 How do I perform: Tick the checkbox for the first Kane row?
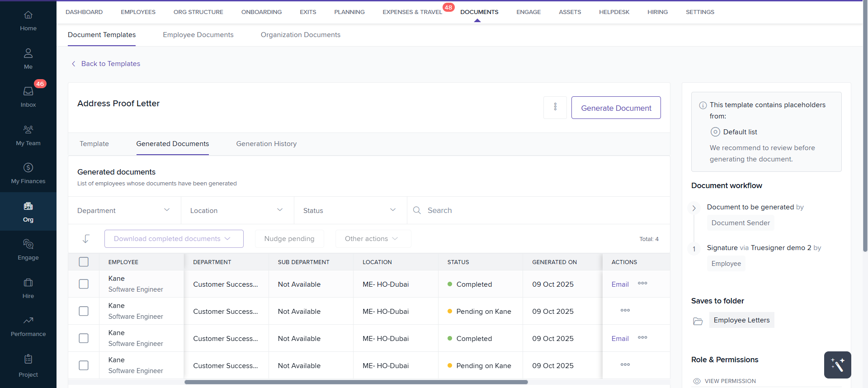tap(84, 284)
